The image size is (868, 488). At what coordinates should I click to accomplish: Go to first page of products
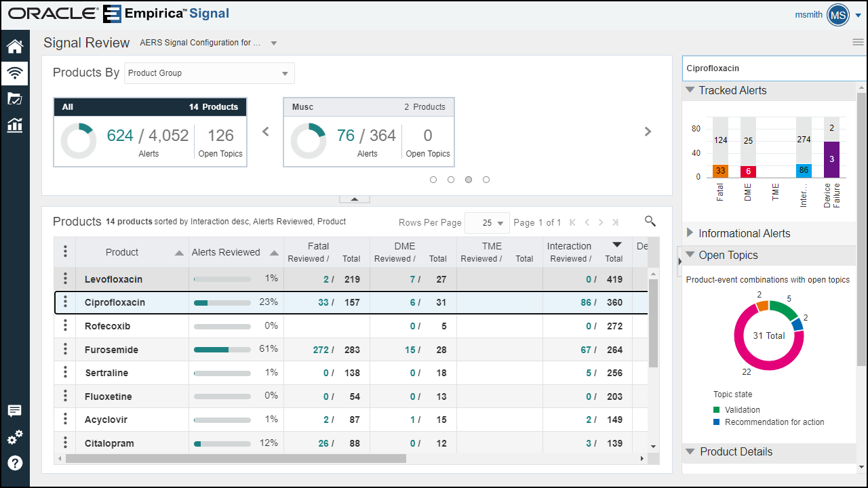click(573, 222)
